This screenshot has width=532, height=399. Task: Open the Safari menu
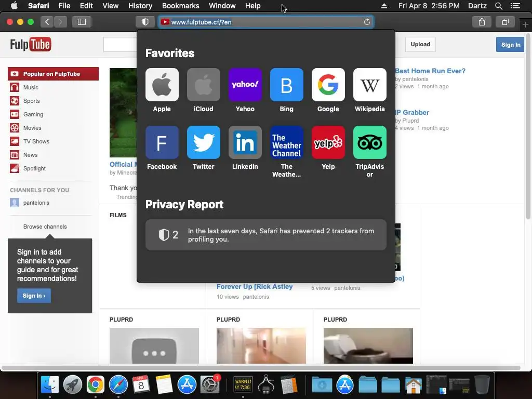click(x=38, y=6)
